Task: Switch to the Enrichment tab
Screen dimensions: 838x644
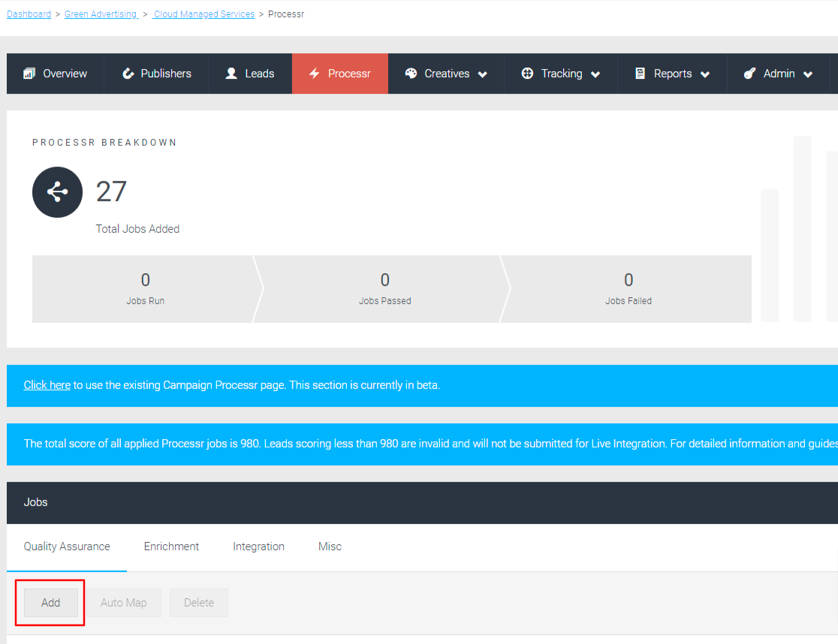Action: (171, 546)
